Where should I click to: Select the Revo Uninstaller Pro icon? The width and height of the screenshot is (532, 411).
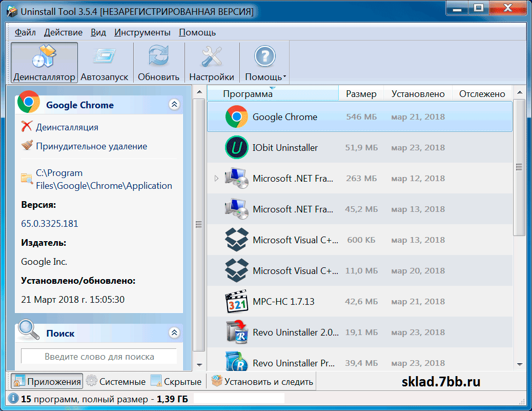coord(236,361)
